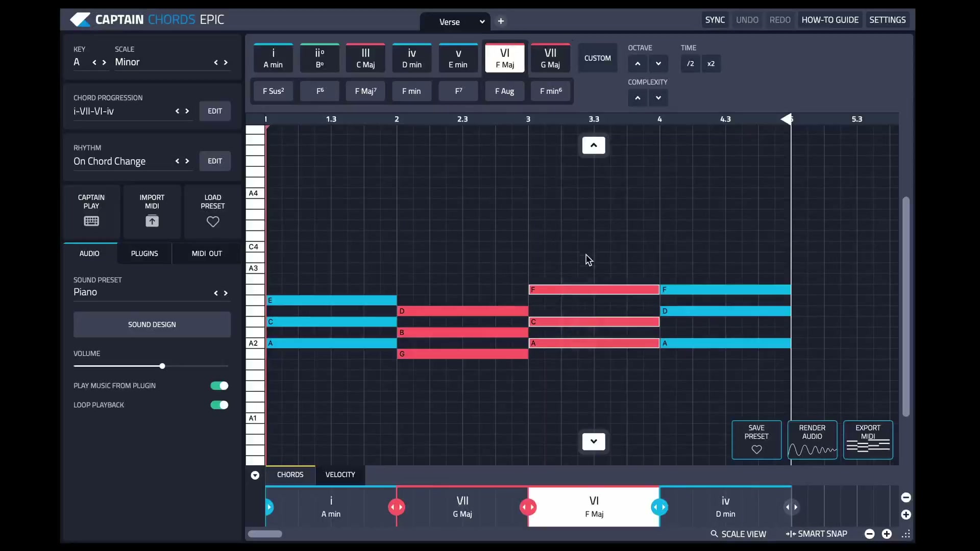Screen dimensions: 980x551
Task: Click the chord lane minus circle icon
Action: click(906, 497)
